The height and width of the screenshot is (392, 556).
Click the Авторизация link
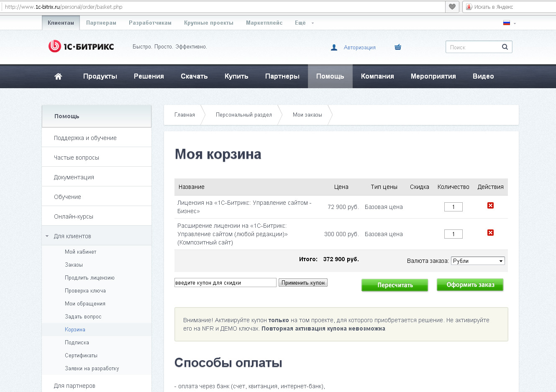point(360,48)
